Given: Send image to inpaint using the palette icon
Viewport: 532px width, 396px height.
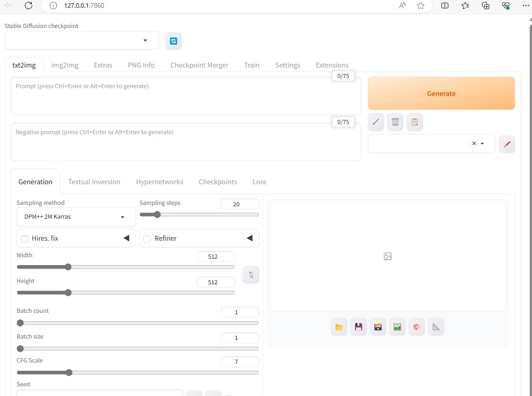Looking at the screenshot, I should [x=417, y=327].
